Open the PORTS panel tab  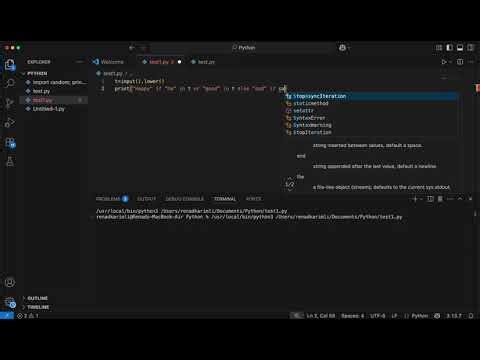(253, 199)
